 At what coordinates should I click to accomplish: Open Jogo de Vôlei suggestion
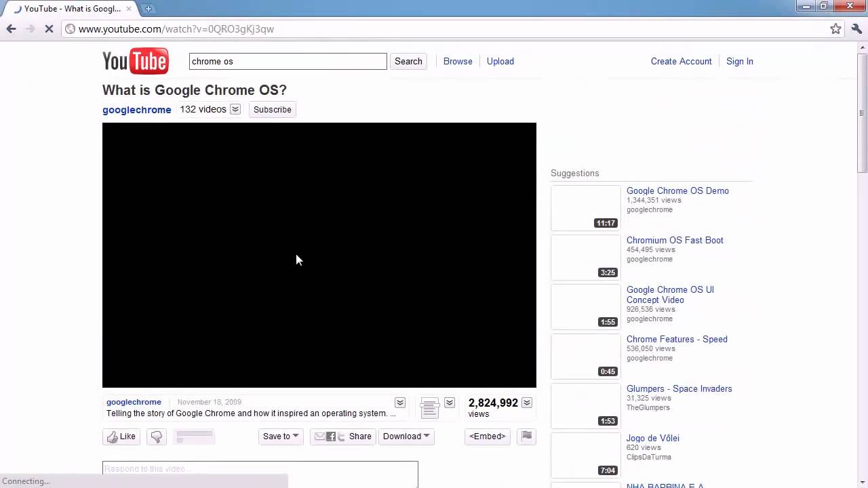point(653,438)
